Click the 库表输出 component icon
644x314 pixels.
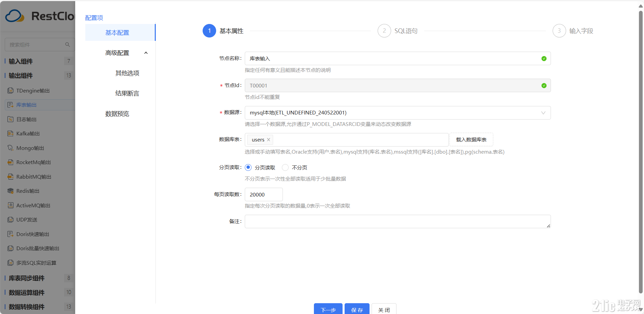(x=10, y=105)
